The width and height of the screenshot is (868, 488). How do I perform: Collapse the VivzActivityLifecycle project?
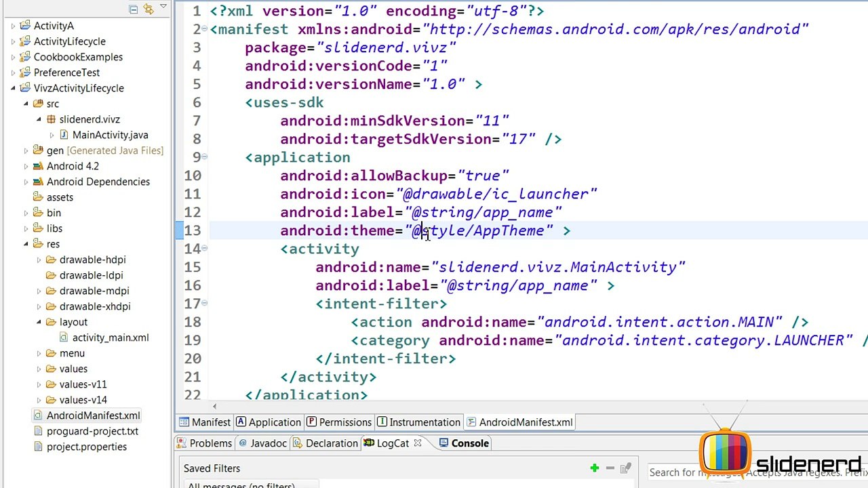pyautogui.click(x=13, y=88)
